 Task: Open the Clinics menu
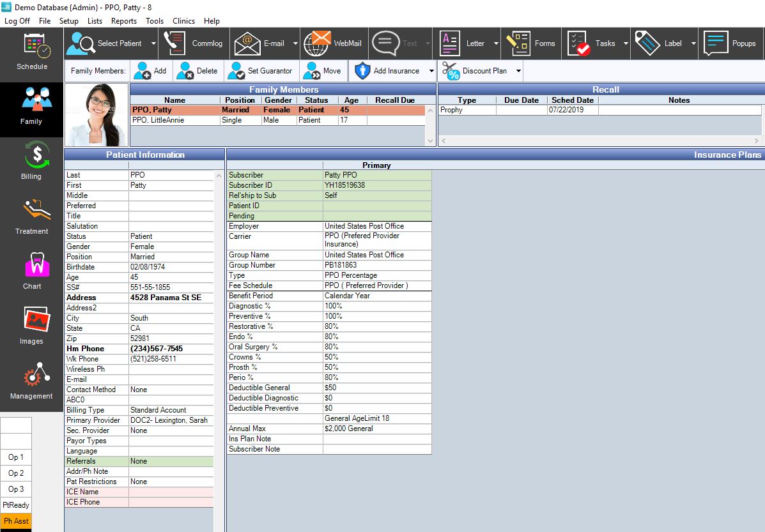point(183,20)
